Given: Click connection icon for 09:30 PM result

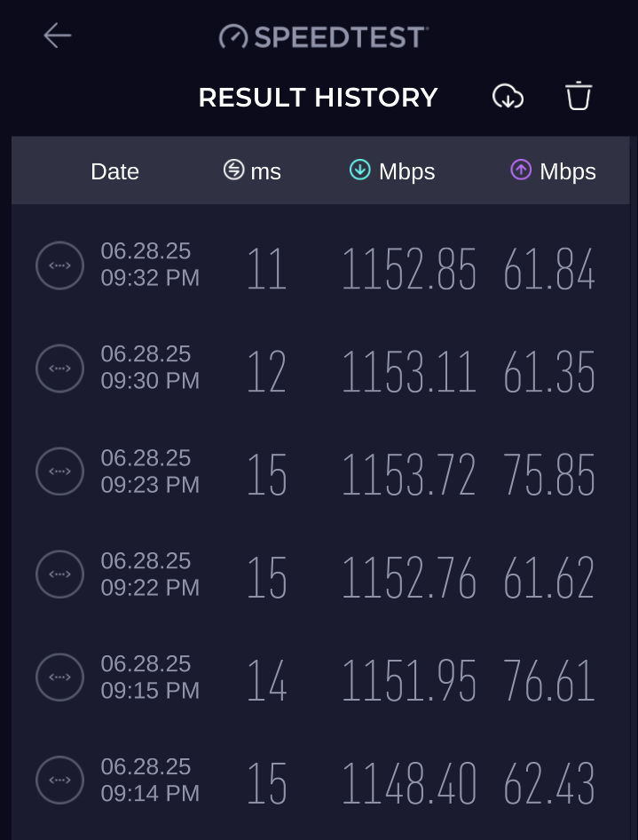Looking at the screenshot, I should pos(60,368).
